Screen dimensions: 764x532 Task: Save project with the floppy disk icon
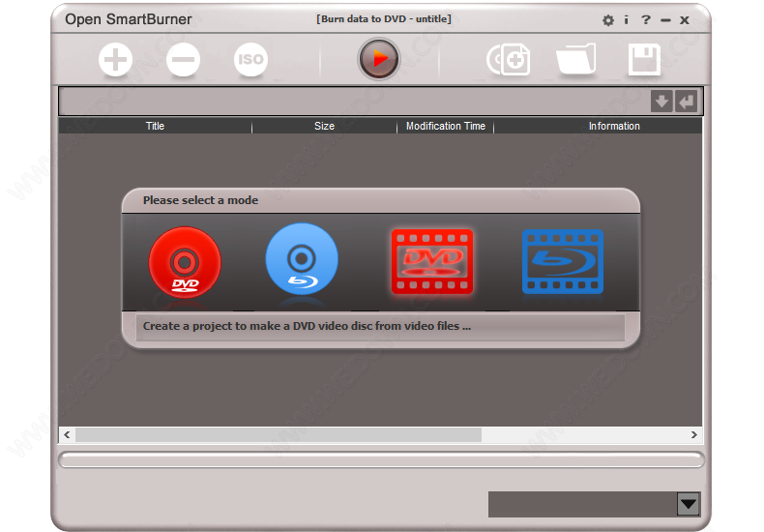click(x=644, y=59)
